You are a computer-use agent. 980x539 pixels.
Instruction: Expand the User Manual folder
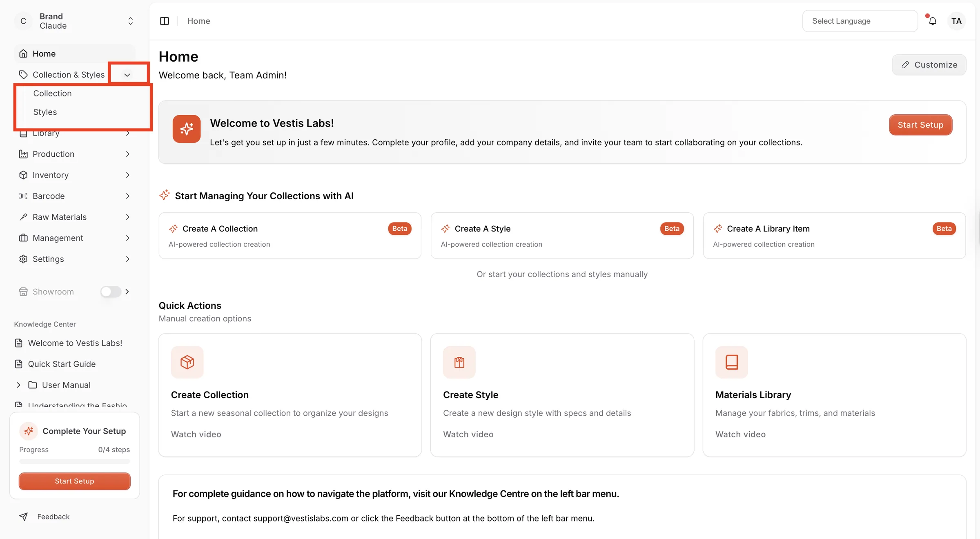tap(18, 385)
